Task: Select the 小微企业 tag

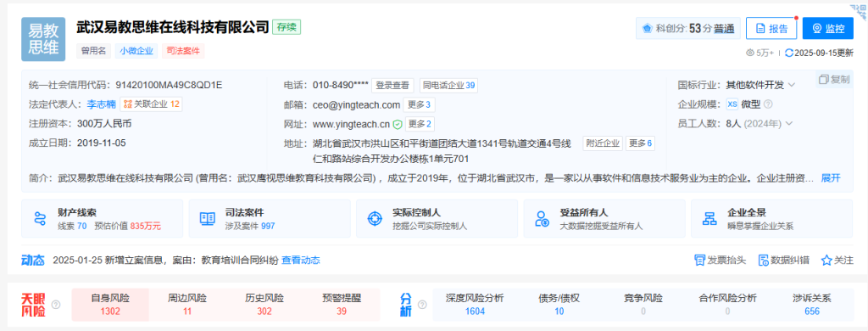Action: [x=136, y=51]
